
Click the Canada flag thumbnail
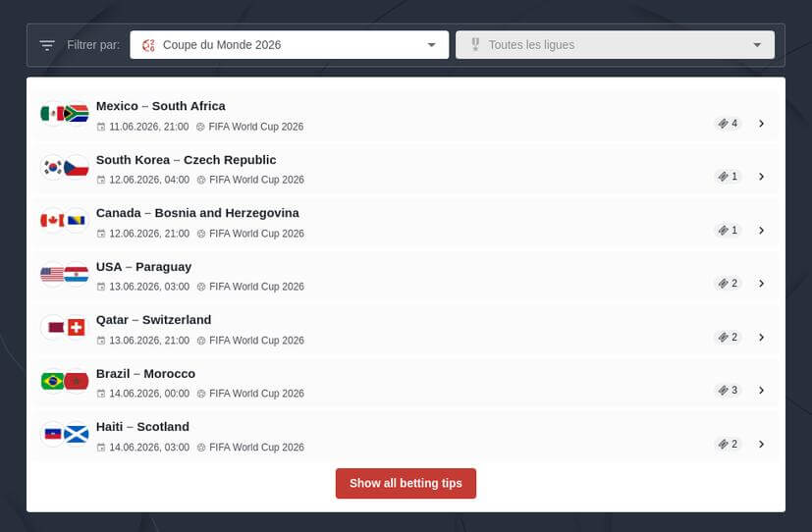click(51, 221)
